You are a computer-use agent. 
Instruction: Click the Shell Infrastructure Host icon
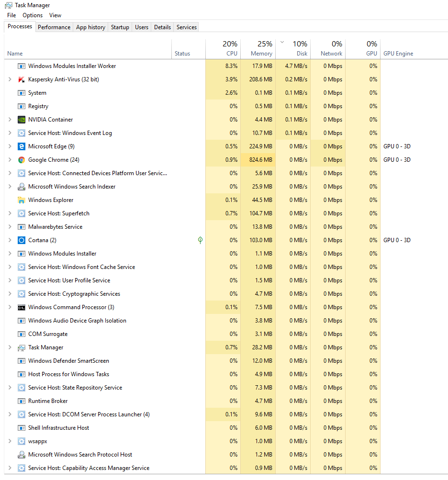click(x=22, y=428)
